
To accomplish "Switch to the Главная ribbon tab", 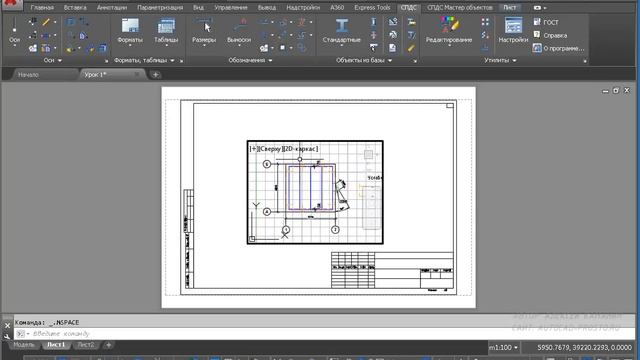I will [x=42, y=7].
